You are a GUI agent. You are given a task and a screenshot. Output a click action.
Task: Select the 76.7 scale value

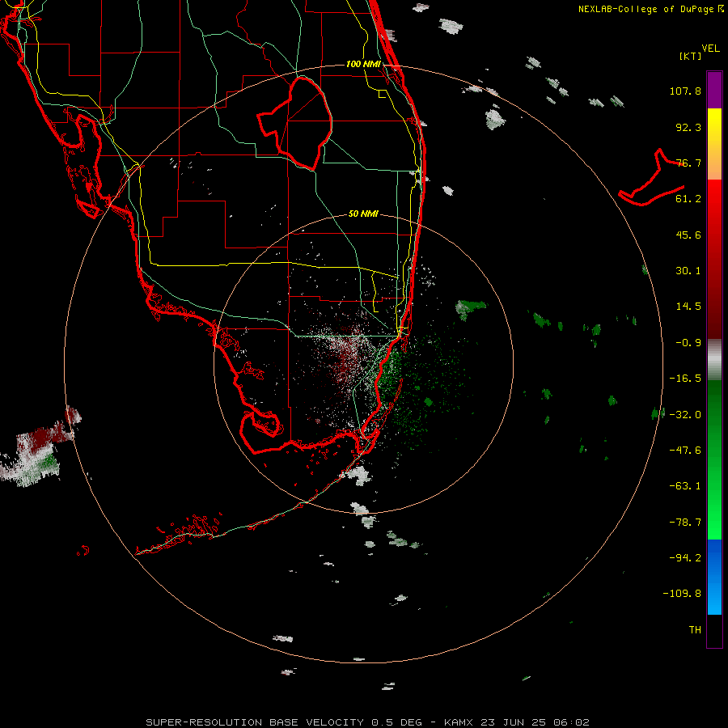click(x=688, y=163)
